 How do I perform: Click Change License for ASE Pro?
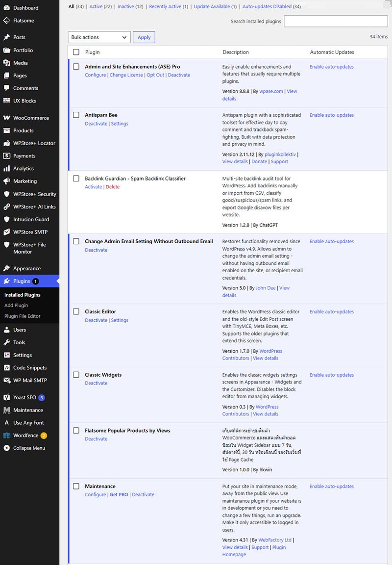(126, 75)
